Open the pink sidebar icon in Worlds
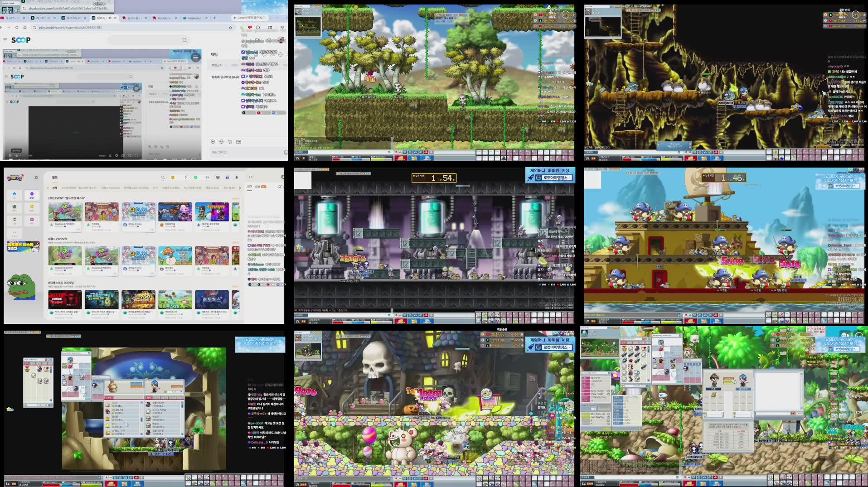The height and width of the screenshot is (487, 868). point(32,221)
